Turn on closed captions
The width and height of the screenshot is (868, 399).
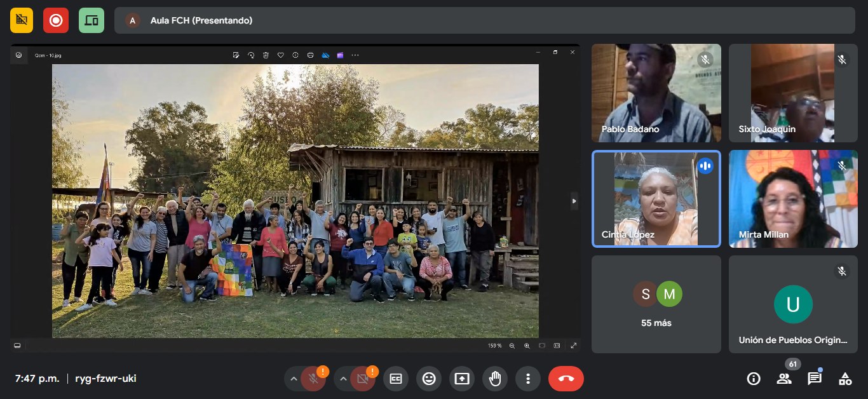[396, 379]
